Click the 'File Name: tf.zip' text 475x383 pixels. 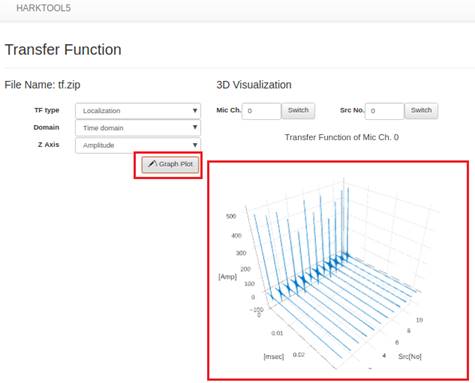(x=42, y=85)
